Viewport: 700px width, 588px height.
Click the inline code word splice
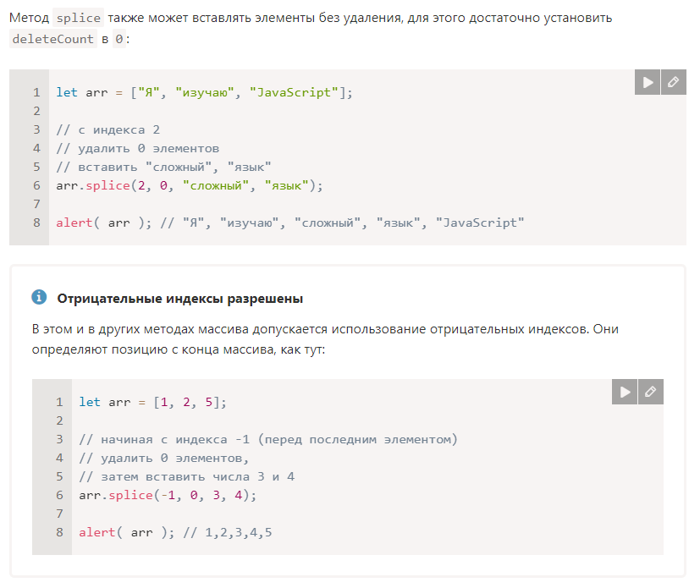click(78, 18)
